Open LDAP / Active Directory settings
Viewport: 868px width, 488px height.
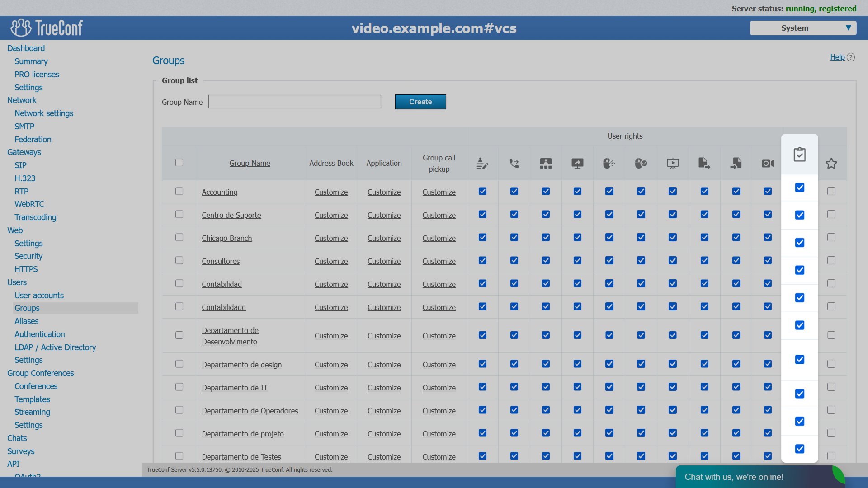coord(55,347)
